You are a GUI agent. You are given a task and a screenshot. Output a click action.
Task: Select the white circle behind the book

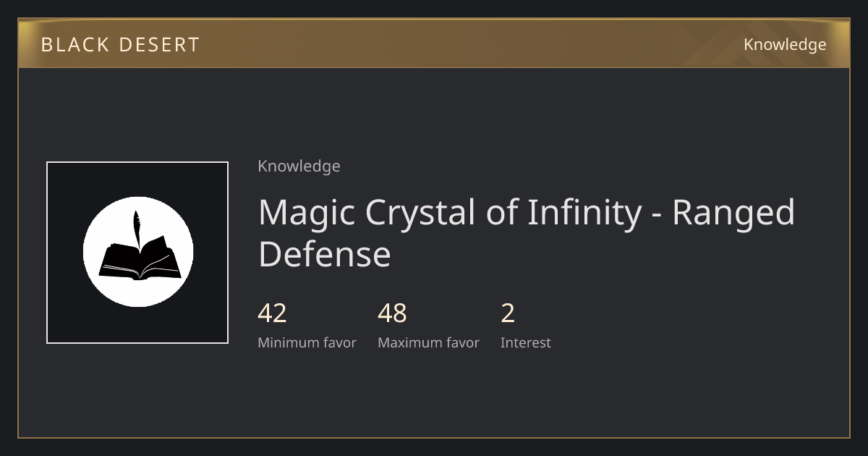click(x=138, y=252)
